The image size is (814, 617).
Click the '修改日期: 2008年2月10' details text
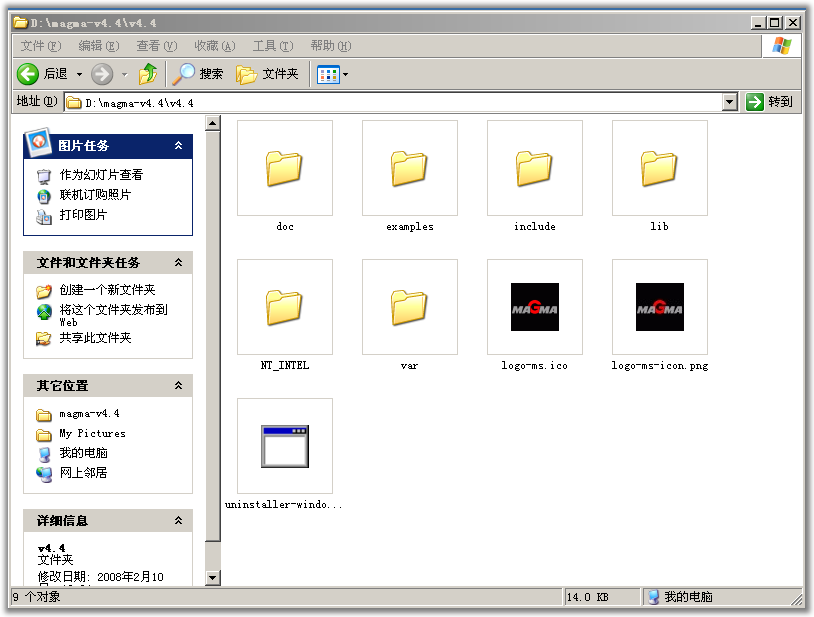(100, 577)
